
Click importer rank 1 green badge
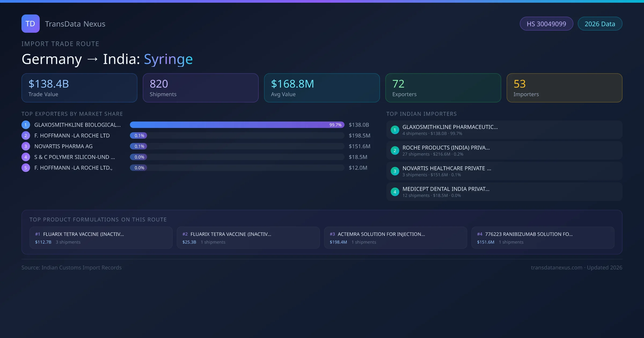pos(395,130)
